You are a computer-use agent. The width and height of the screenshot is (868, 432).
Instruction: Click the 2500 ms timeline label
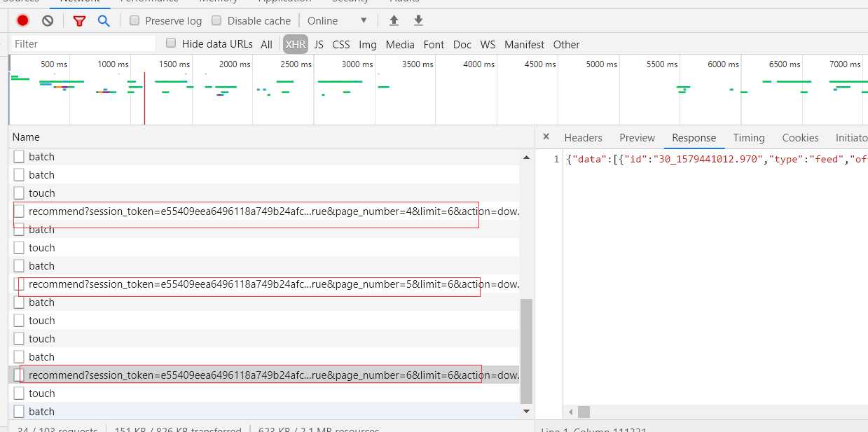(296, 64)
